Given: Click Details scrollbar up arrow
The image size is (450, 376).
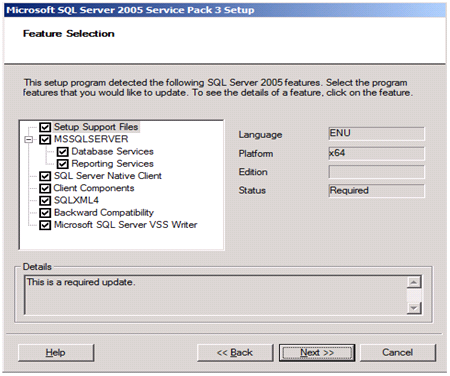Looking at the screenshot, I should [x=414, y=282].
